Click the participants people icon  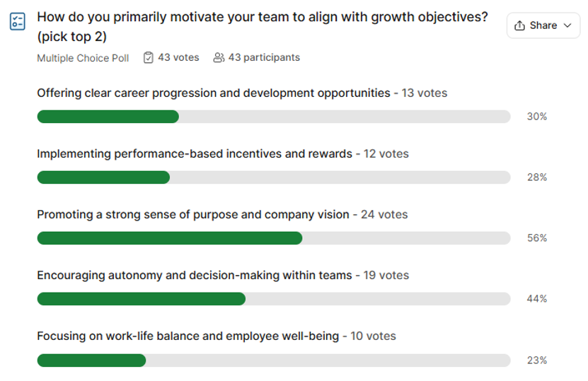(219, 58)
